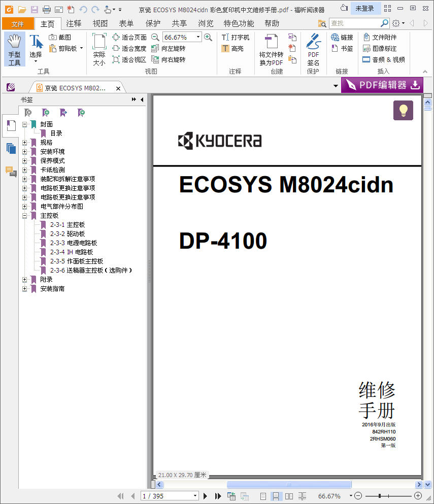Image resolution: width=434 pixels, height=504 pixels.
Task: Insert a Link (链接)
Action: (342, 37)
